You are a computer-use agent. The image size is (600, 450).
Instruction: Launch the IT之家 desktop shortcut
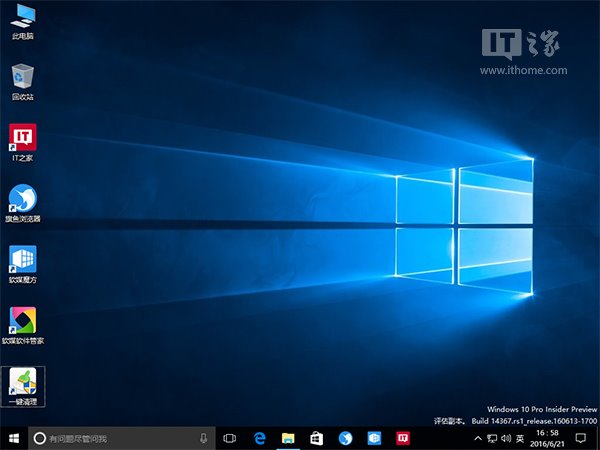pyautogui.click(x=22, y=139)
